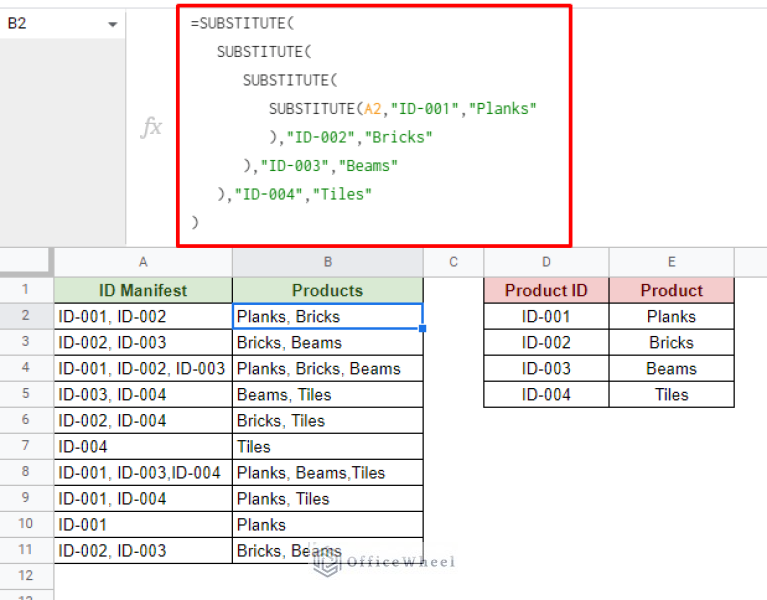This screenshot has height=600, width=767.
Task: Select column E header
Action: click(672, 262)
